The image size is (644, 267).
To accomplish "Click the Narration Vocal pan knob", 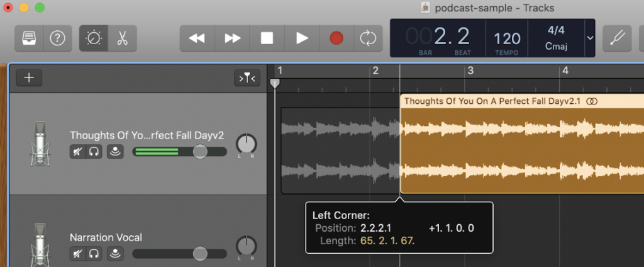I will pos(246,247).
